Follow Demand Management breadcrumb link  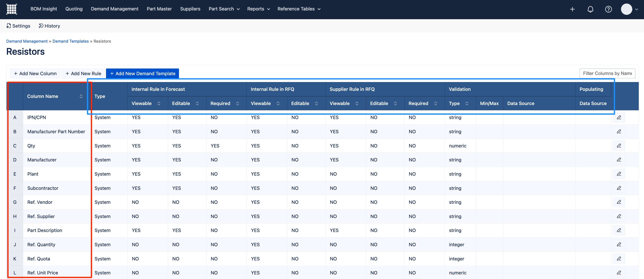tap(27, 41)
